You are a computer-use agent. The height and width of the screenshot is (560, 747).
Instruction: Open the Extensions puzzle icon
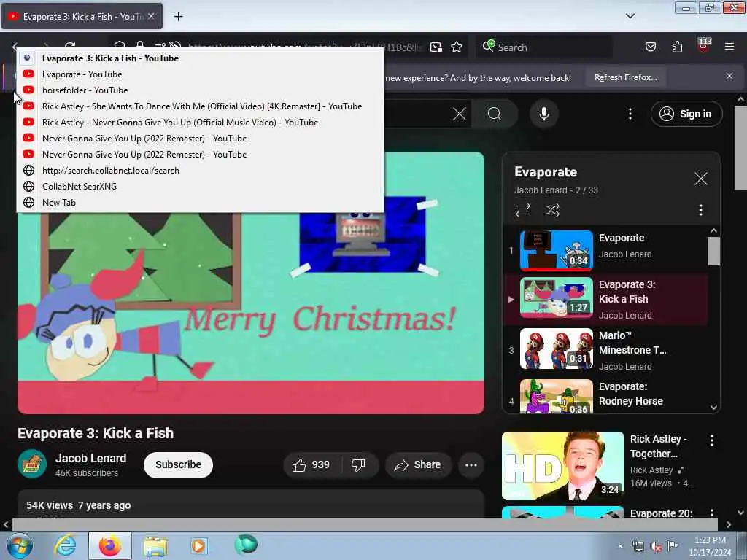(677, 47)
